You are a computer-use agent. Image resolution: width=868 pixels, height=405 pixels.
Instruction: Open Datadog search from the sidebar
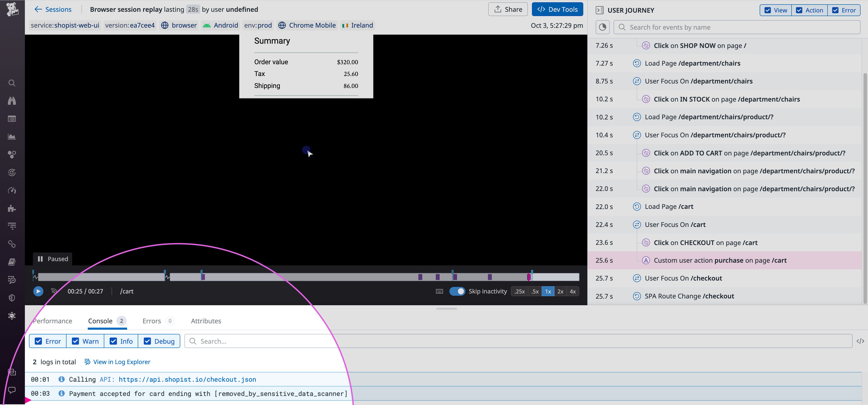[12, 83]
